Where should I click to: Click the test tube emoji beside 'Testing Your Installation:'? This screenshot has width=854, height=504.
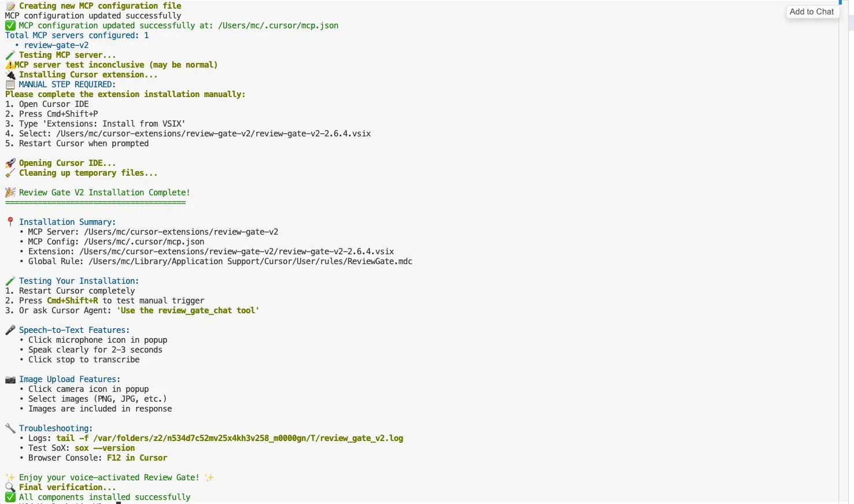[10, 281]
